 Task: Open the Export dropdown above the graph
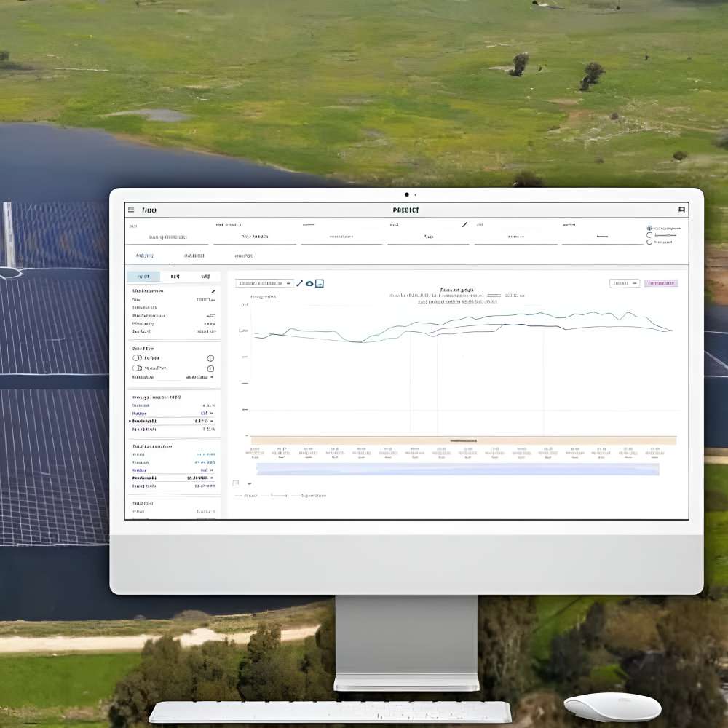point(625,283)
